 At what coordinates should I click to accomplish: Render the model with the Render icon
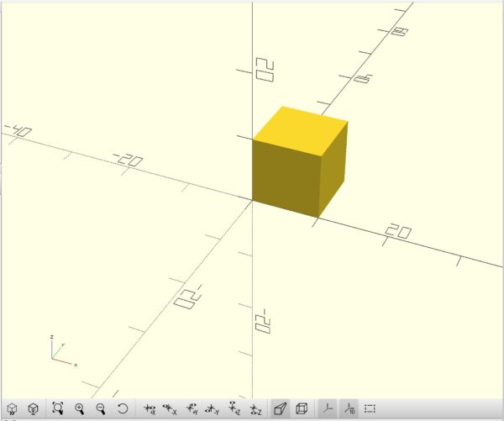tap(33, 408)
